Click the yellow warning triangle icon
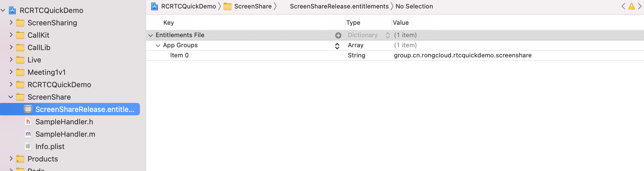Image resolution: width=644 pixels, height=171 pixels. [631, 6]
